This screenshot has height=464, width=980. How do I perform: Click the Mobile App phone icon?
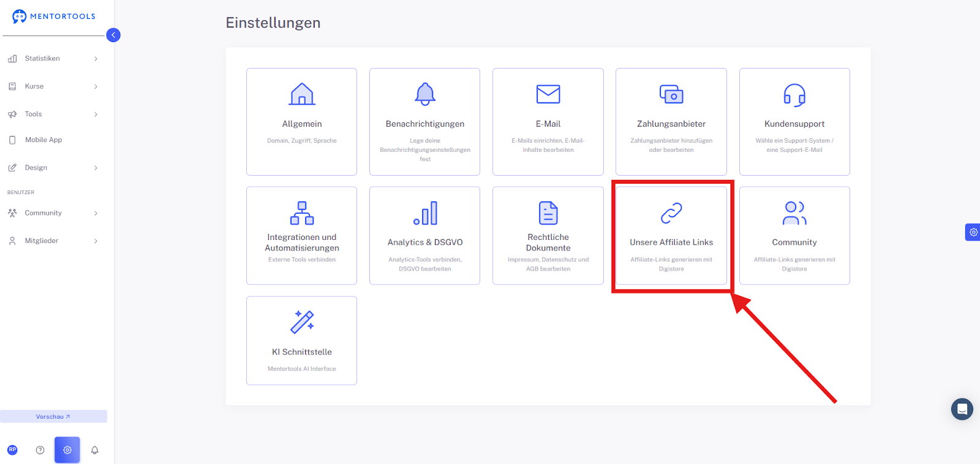click(x=12, y=140)
